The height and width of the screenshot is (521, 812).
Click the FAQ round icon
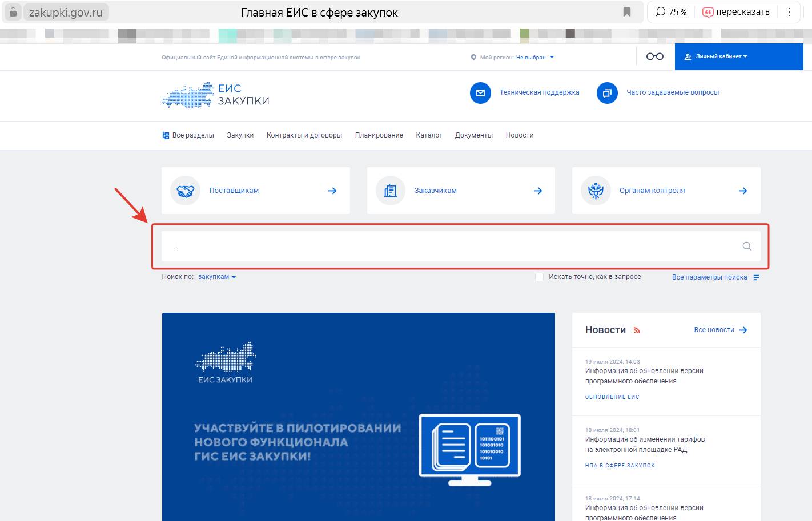(607, 92)
